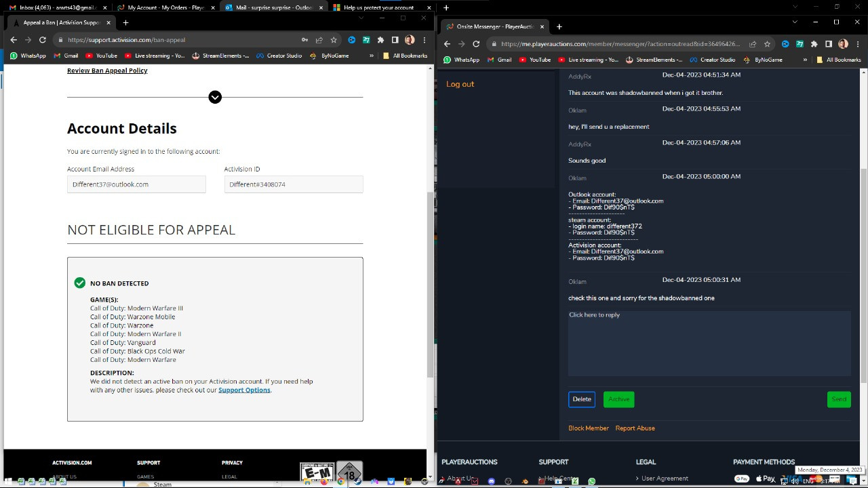Open YouTube bookmark in Activision window

coord(101,56)
